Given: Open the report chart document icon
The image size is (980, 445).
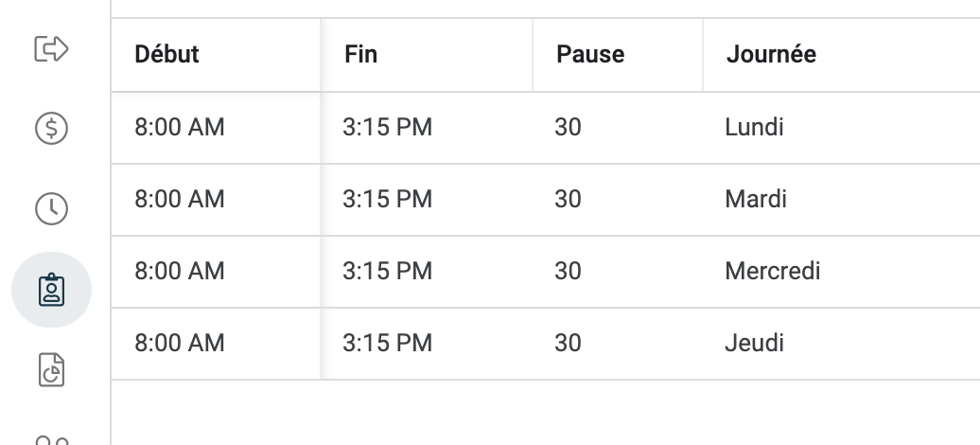Looking at the screenshot, I should [51, 370].
